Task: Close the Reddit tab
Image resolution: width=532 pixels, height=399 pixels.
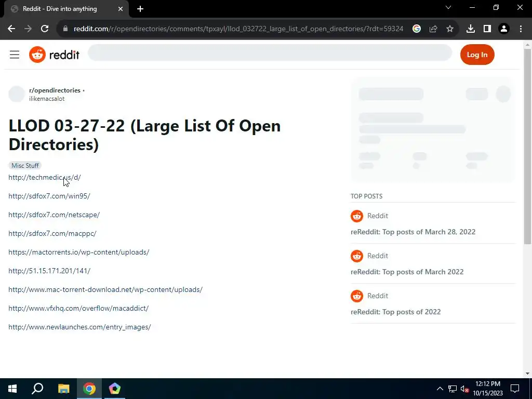Action: pos(121,9)
